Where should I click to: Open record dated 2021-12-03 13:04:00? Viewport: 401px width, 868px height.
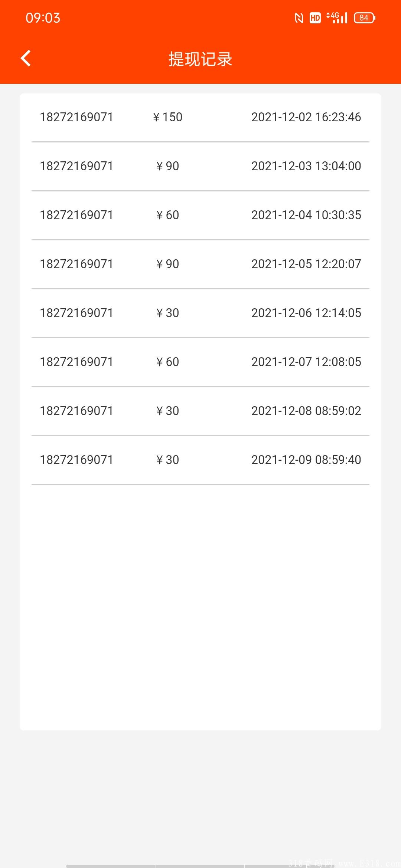click(200, 166)
